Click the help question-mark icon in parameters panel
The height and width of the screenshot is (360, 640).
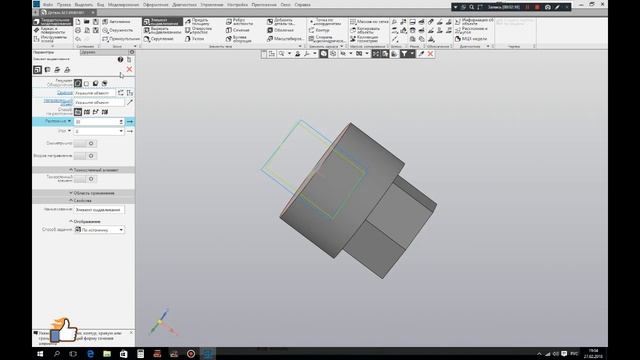pyautogui.click(x=120, y=60)
